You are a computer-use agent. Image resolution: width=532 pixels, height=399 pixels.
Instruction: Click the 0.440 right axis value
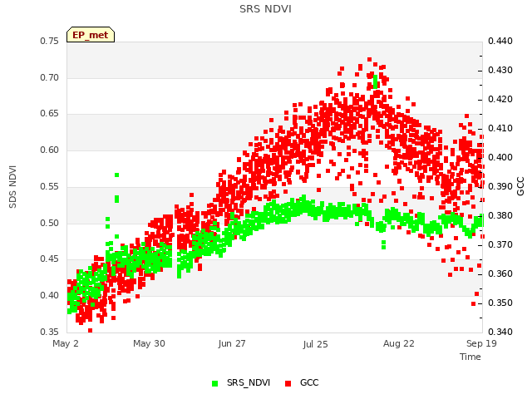[x=500, y=41]
